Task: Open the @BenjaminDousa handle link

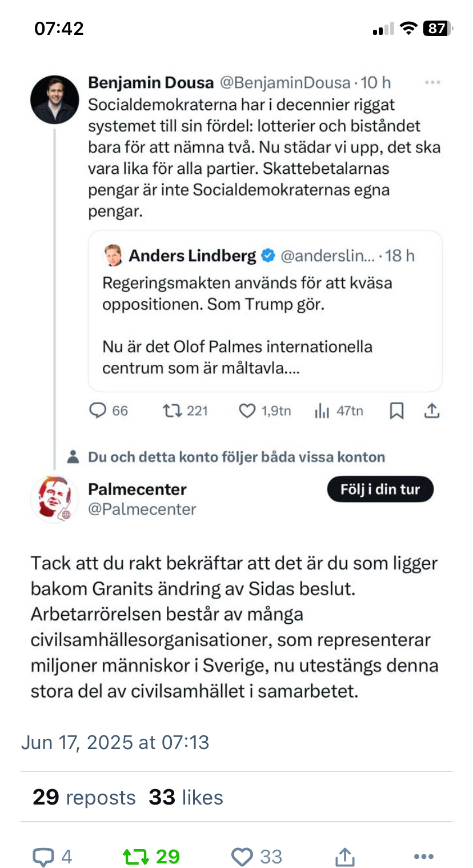Action: [284, 83]
